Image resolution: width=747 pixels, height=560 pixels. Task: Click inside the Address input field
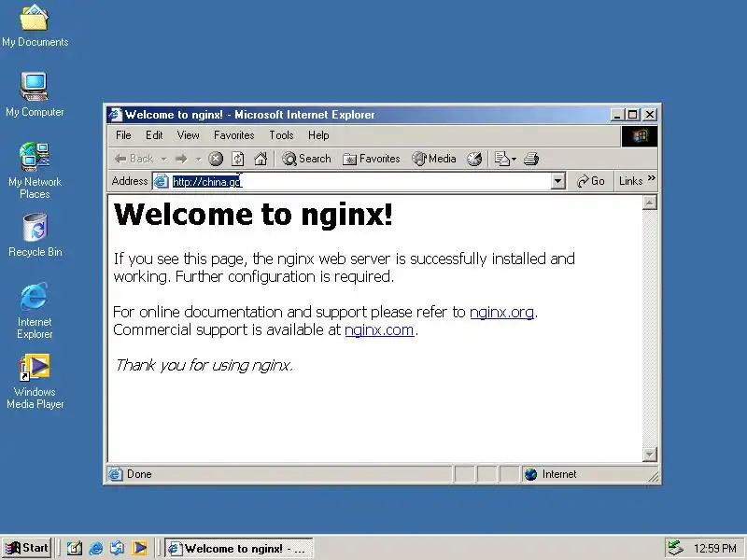(359, 181)
